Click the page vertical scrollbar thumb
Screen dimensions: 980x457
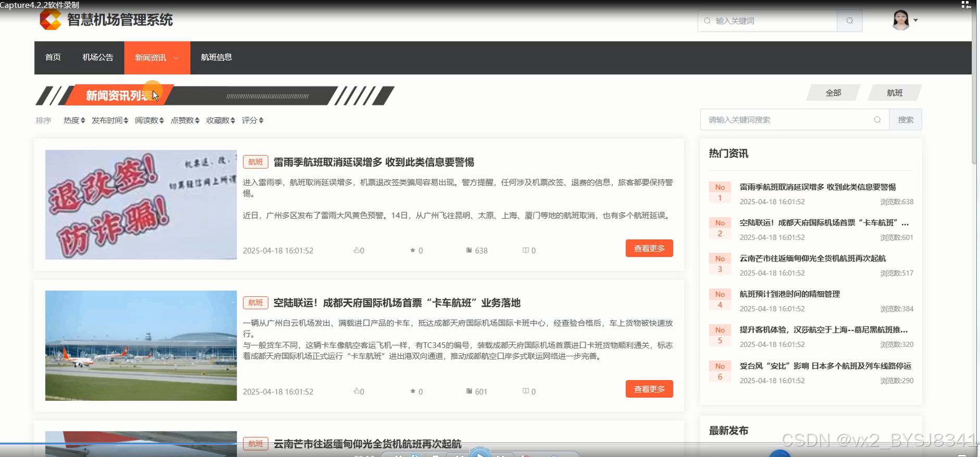click(x=974, y=86)
